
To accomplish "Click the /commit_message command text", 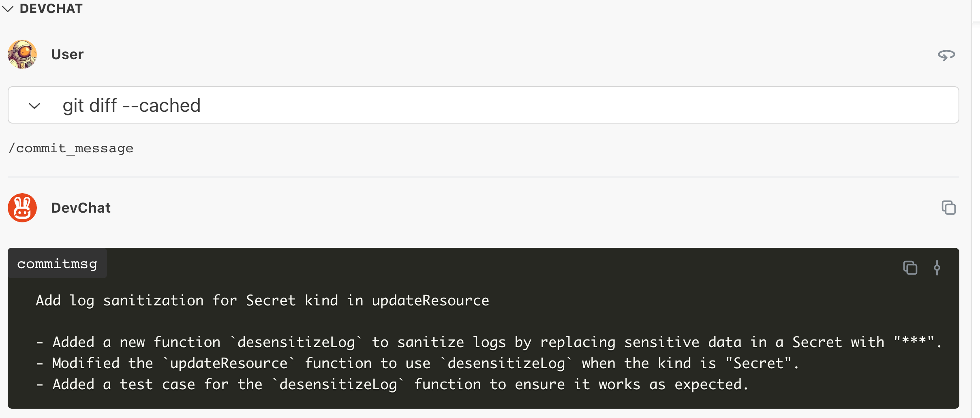I will click(x=71, y=148).
